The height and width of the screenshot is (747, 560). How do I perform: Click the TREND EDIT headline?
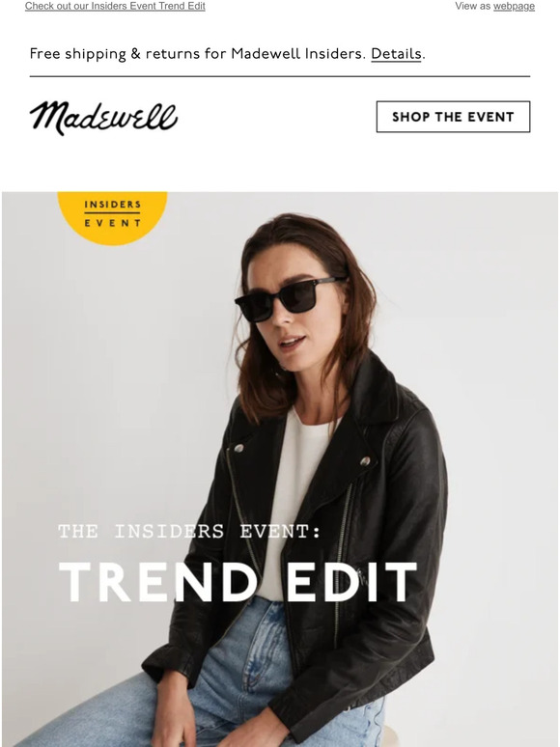coord(238,582)
